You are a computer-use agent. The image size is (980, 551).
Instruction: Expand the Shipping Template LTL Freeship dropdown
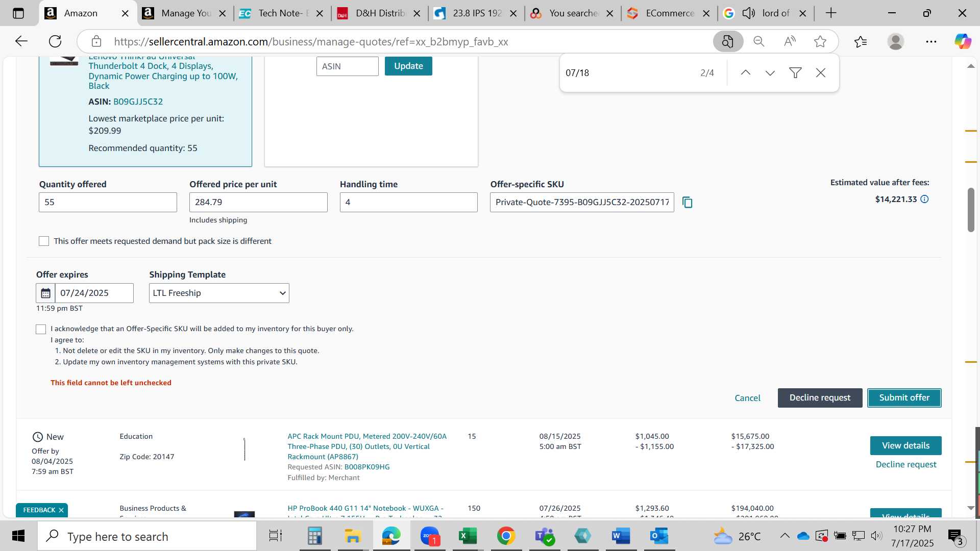point(219,293)
